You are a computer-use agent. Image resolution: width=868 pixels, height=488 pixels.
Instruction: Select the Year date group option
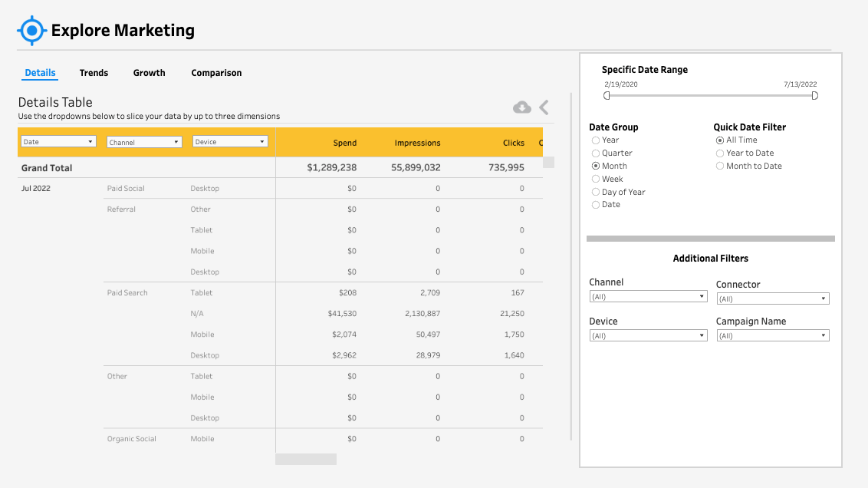point(596,140)
